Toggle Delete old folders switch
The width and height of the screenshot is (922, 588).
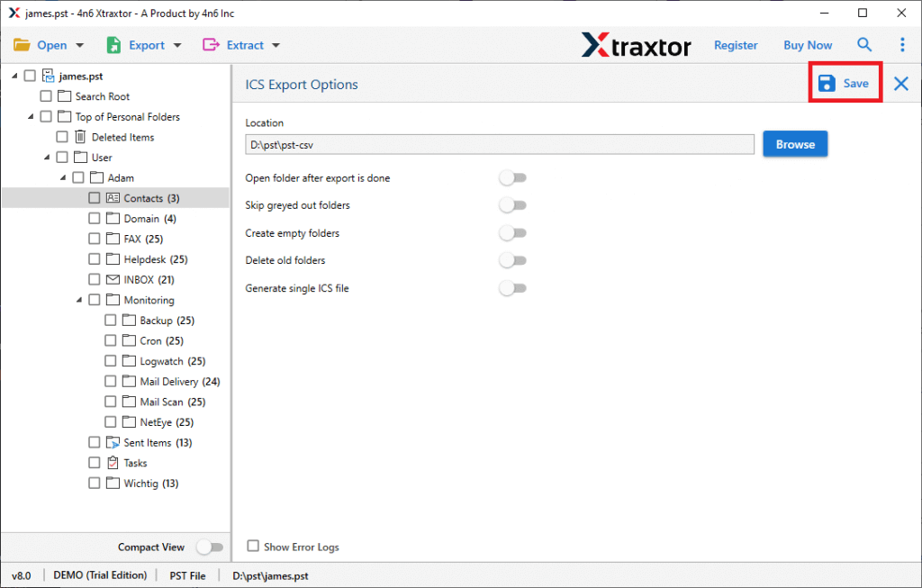[x=512, y=260]
